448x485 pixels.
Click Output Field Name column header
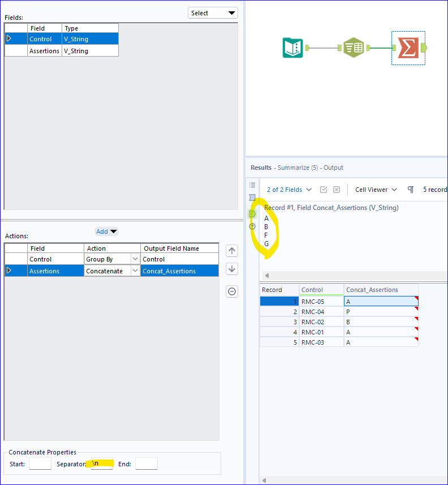[x=180, y=248]
